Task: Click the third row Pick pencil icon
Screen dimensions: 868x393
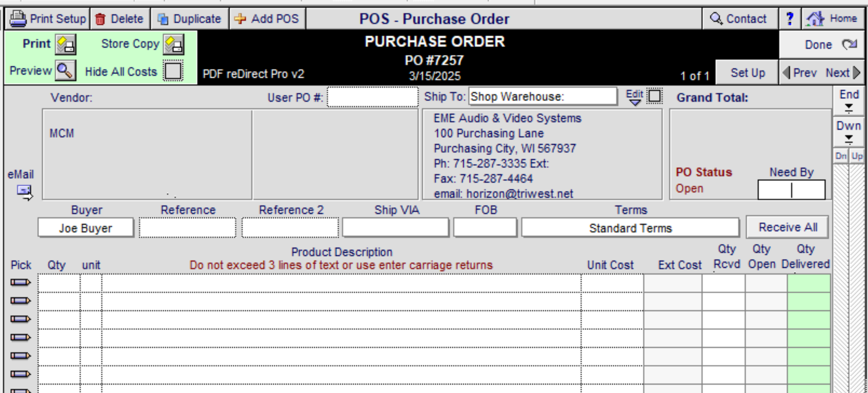Action: click(x=20, y=319)
